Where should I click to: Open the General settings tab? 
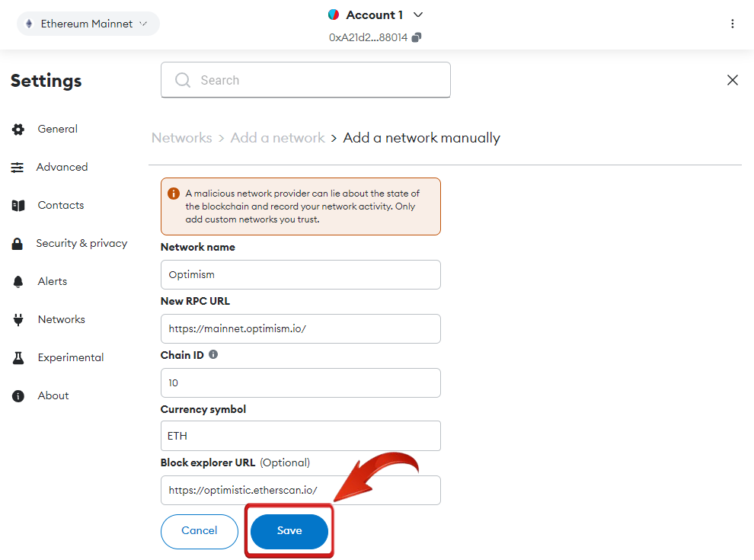[58, 129]
